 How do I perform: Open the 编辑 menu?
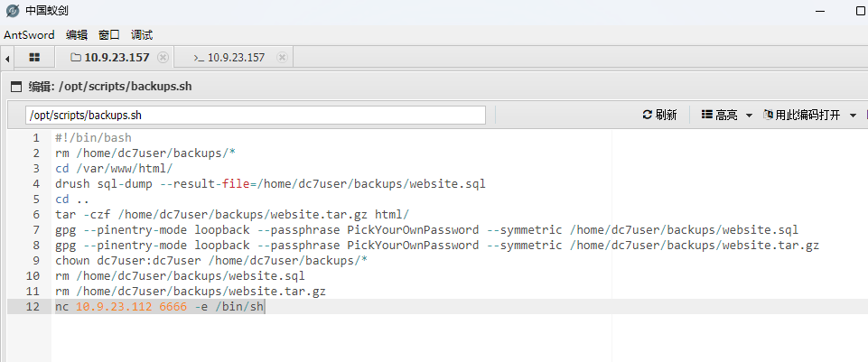tap(77, 35)
